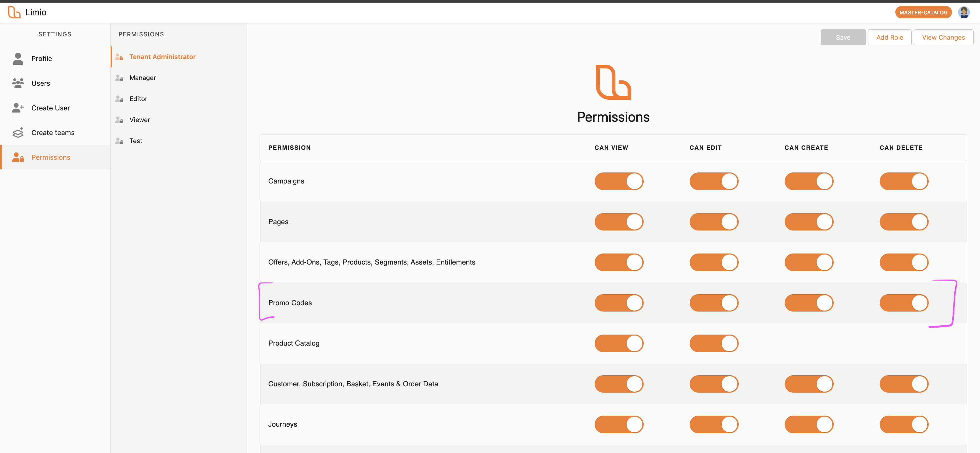Image resolution: width=980 pixels, height=453 pixels.
Task: Click the MASTER-CATALOG badge
Action: pyautogui.click(x=923, y=12)
